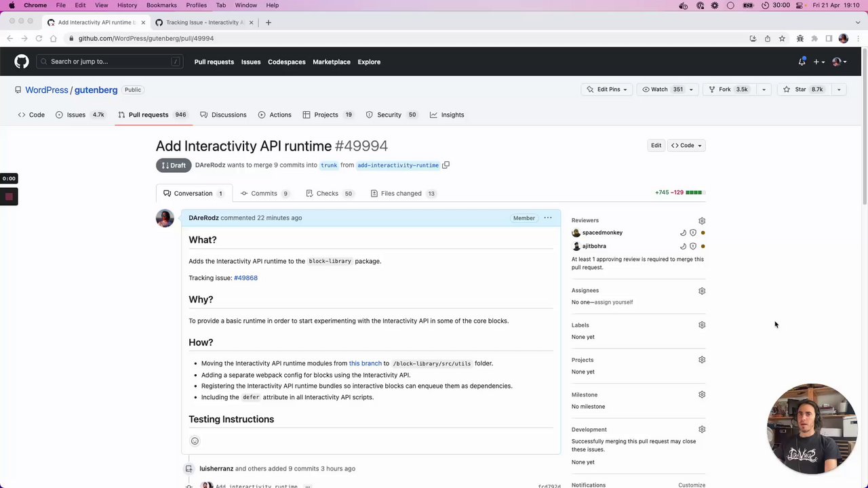Click the 'assign yourself' link
This screenshot has width=868, height=488.
click(x=614, y=302)
